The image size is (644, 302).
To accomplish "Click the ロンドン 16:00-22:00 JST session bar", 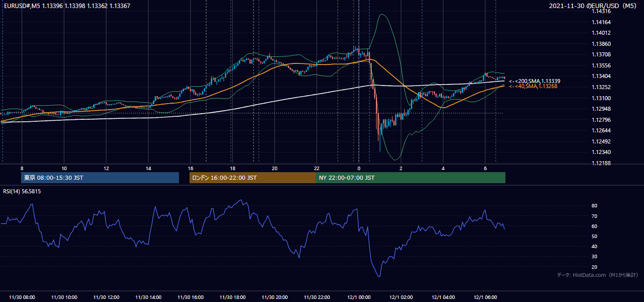I will click(x=252, y=178).
